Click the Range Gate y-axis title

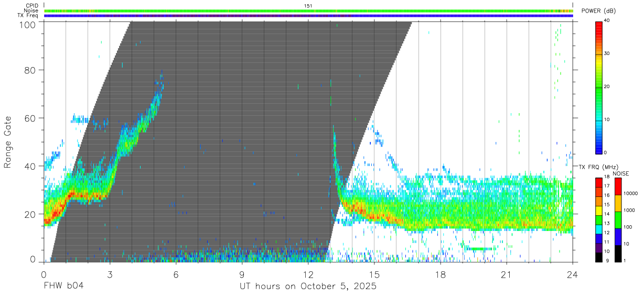click(8, 142)
